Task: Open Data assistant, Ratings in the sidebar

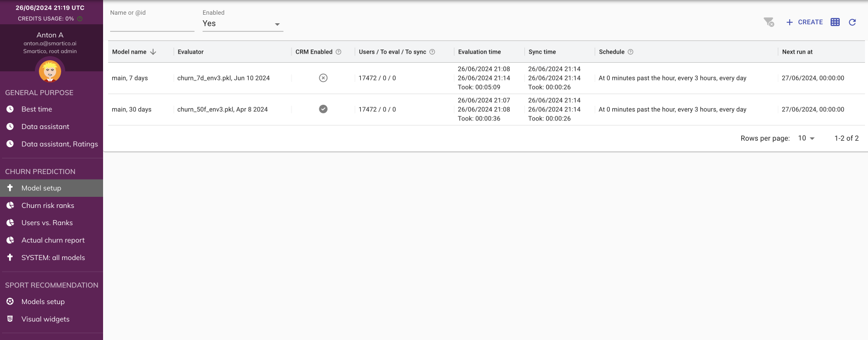Action: 59,144
